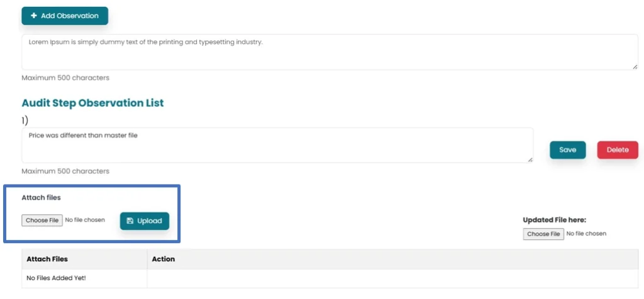Click the floppy disk icon on Upload

[x=130, y=221]
